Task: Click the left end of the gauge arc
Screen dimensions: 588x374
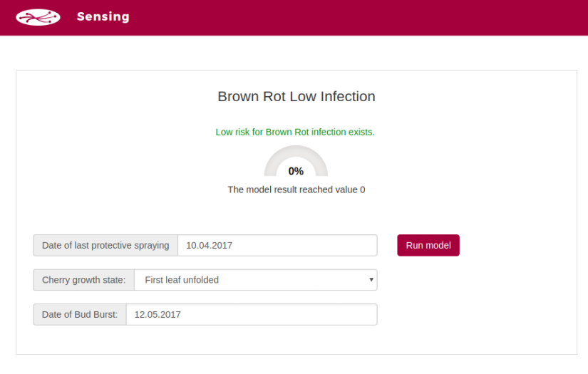Action: (x=269, y=172)
